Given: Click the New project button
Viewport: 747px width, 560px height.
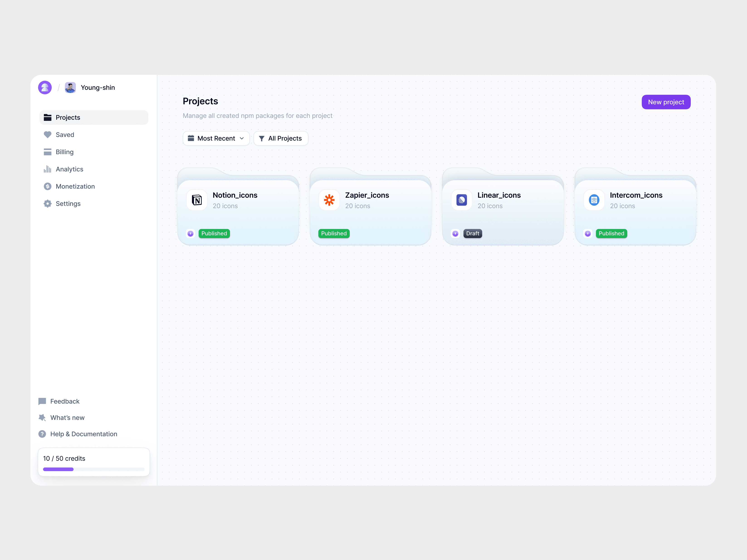Looking at the screenshot, I should pos(666,102).
